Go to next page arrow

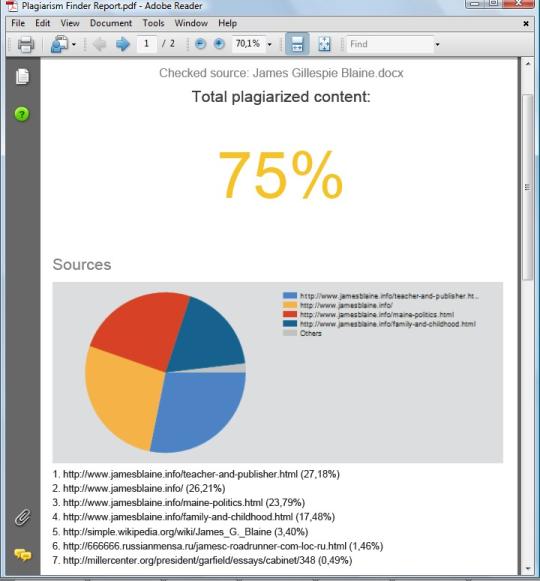point(122,44)
